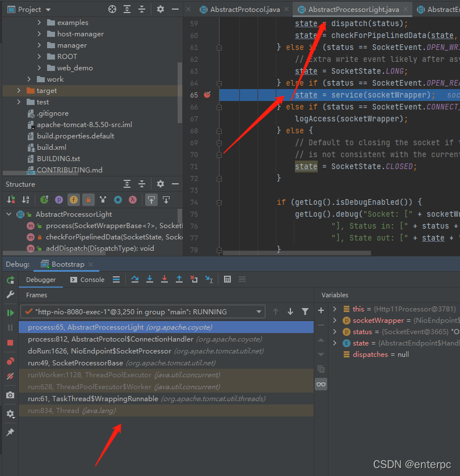Click Structure panel collapse all icon
This screenshot has width=460, height=476.
pos(142,184)
